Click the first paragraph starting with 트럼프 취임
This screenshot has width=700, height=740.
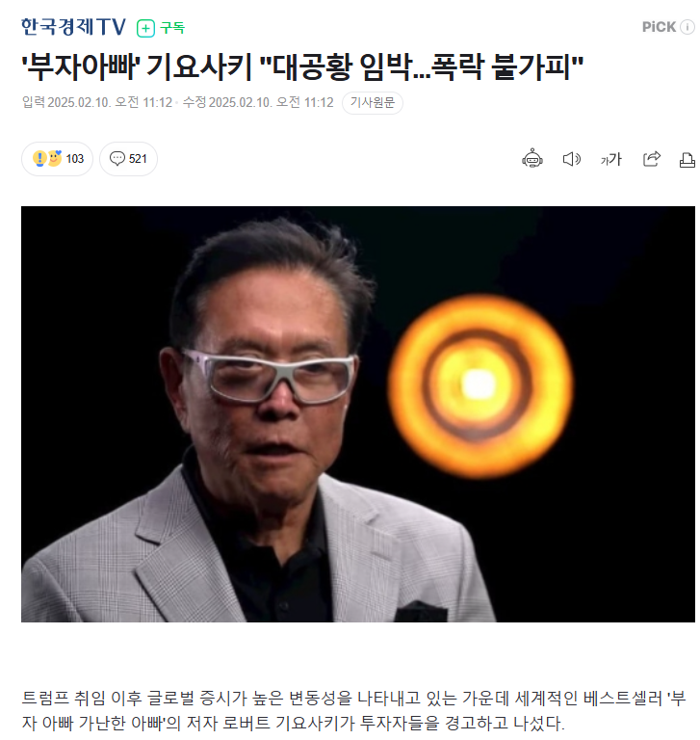[x=353, y=710]
